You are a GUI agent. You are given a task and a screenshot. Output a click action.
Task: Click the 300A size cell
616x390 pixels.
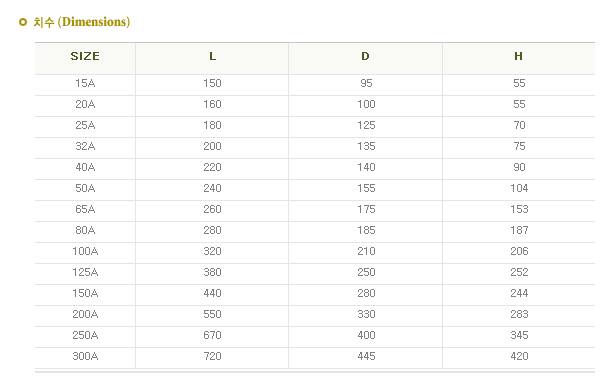[85, 356]
